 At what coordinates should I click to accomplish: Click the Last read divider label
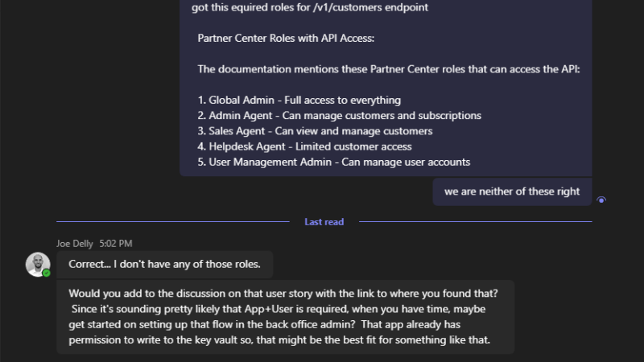(x=324, y=222)
